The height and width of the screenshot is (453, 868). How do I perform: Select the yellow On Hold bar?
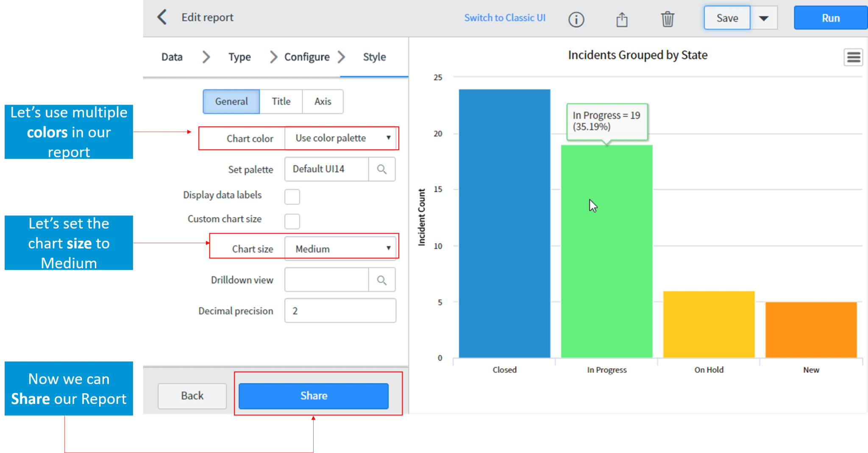tap(709, 324)
